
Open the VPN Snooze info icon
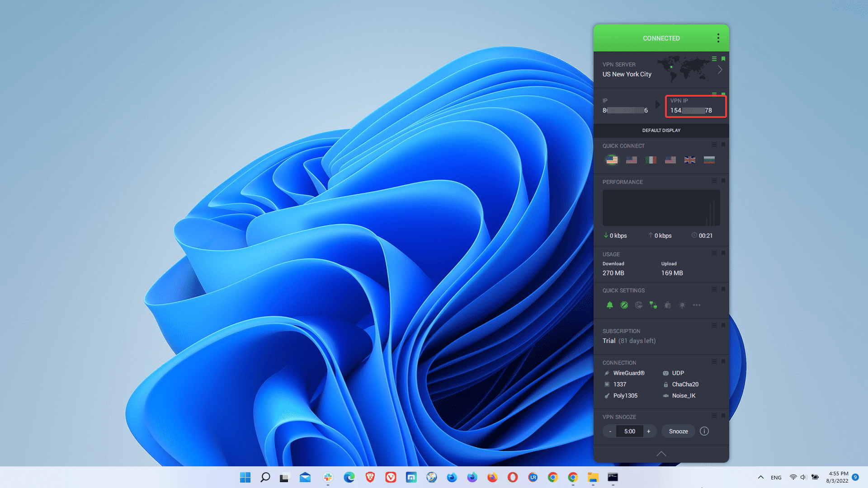(704, 431)
